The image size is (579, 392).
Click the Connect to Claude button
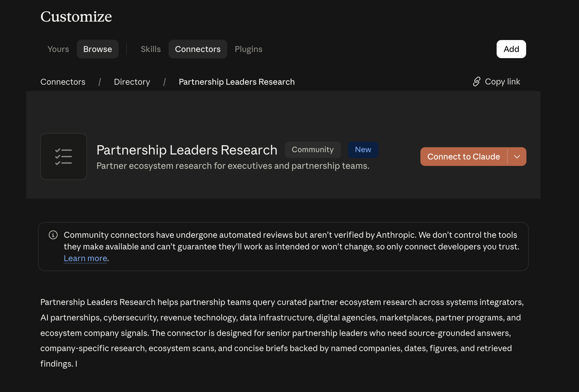[464, 157]
